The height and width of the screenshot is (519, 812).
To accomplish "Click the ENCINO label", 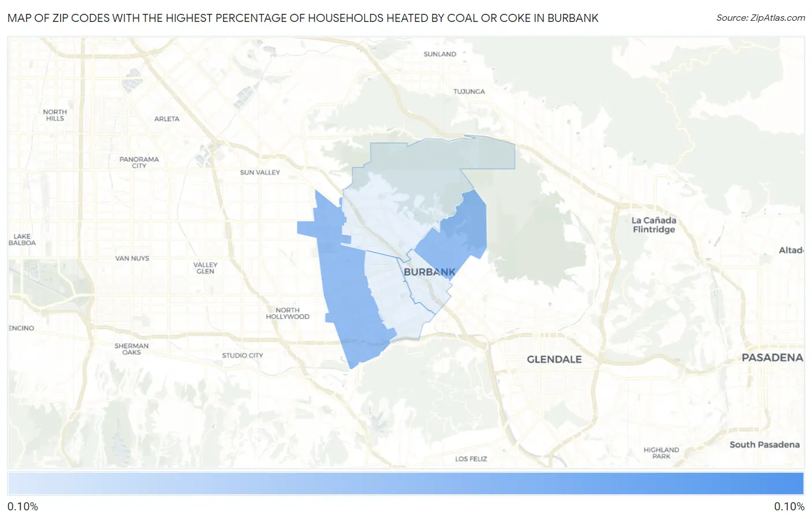I will [x=21, y=328].
